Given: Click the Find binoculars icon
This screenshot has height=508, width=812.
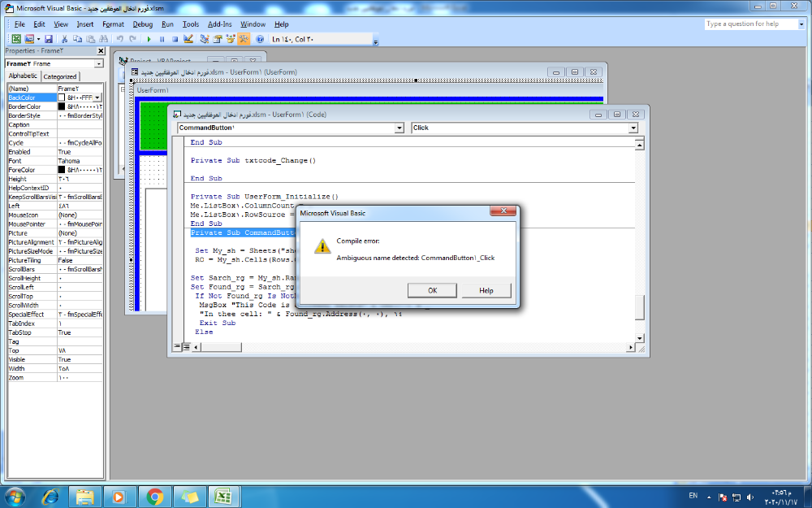Looking at the screenshot, I should click(x=104, y=39).
